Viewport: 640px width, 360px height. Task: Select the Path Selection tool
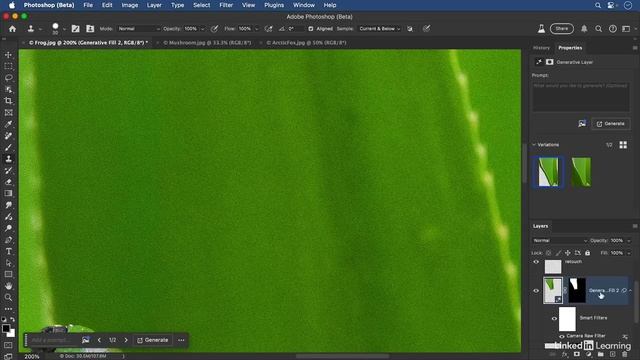[x=8, y=263]
